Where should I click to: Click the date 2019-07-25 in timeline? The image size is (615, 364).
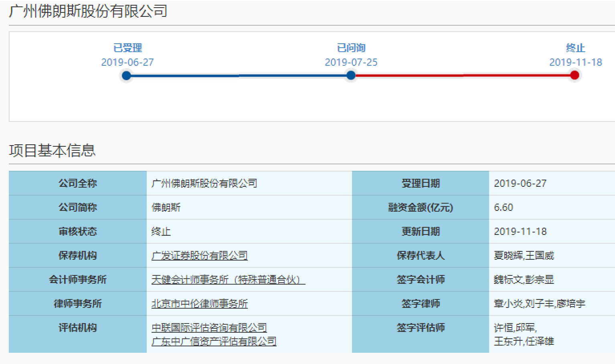pyautogui.click(x=351, y=62)
